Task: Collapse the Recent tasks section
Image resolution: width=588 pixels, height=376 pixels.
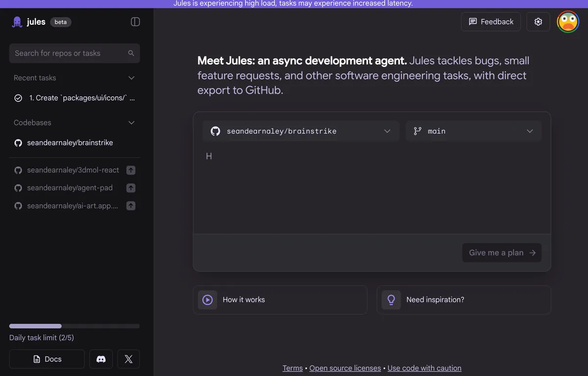Action: [x=131, y=78]
